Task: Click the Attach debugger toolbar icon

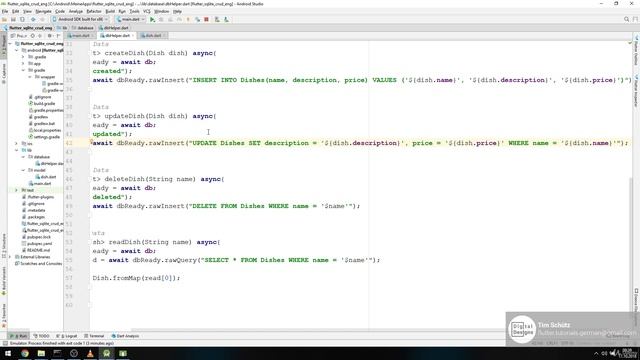Action: coord(197,19)
